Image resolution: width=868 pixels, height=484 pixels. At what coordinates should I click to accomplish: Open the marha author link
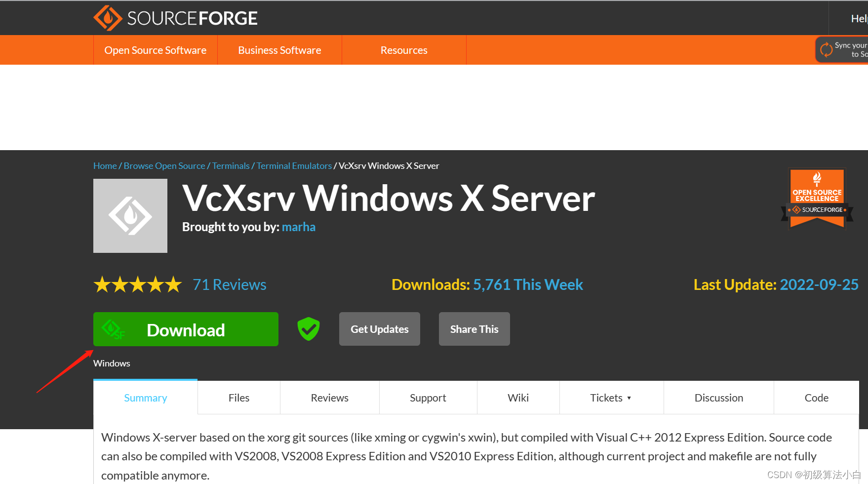(x=299, y=227)
